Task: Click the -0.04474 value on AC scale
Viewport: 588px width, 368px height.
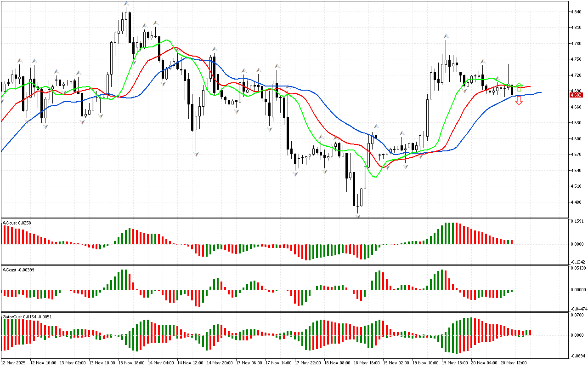Action: tap(577, 309)
